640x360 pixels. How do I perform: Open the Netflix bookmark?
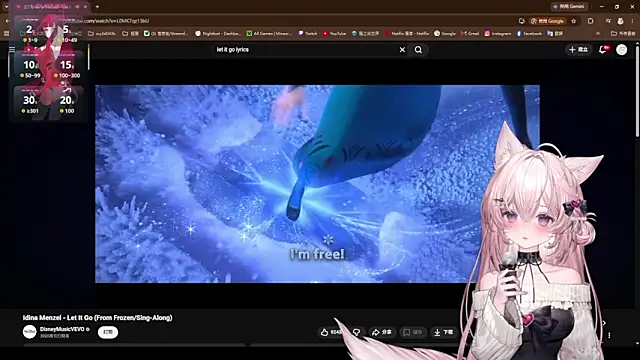[407, 33]
